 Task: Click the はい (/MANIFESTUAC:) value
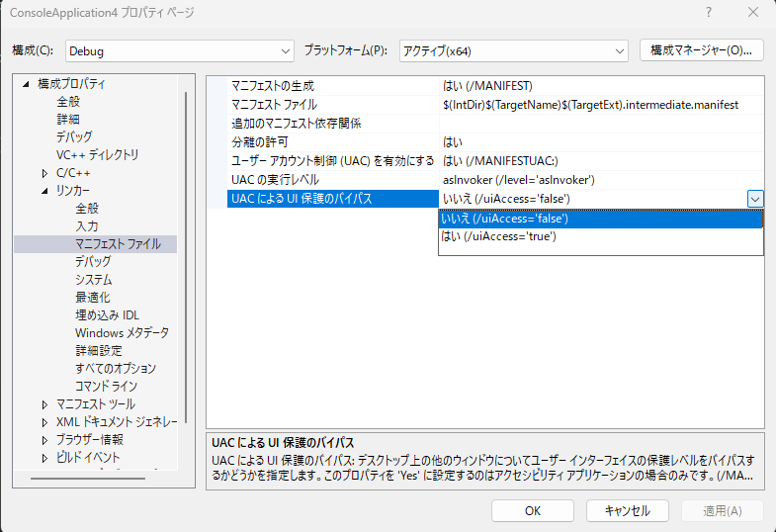point(500,161)
